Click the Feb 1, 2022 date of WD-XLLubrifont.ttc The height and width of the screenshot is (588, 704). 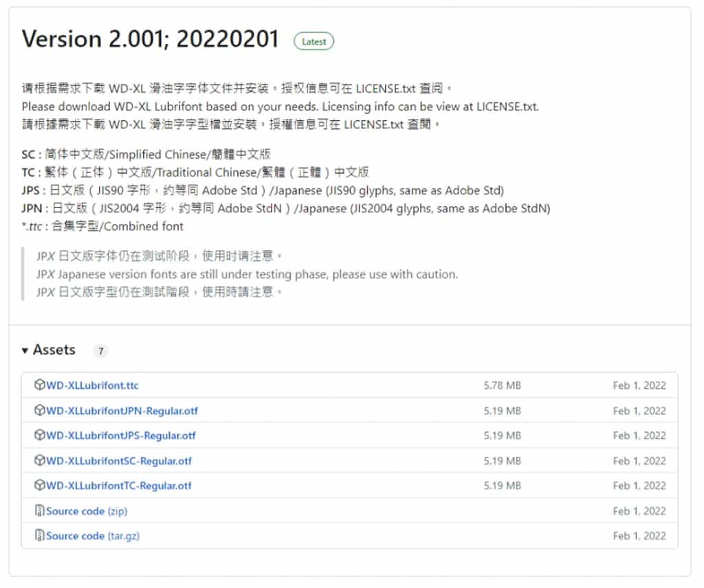[x=639, y=385]
